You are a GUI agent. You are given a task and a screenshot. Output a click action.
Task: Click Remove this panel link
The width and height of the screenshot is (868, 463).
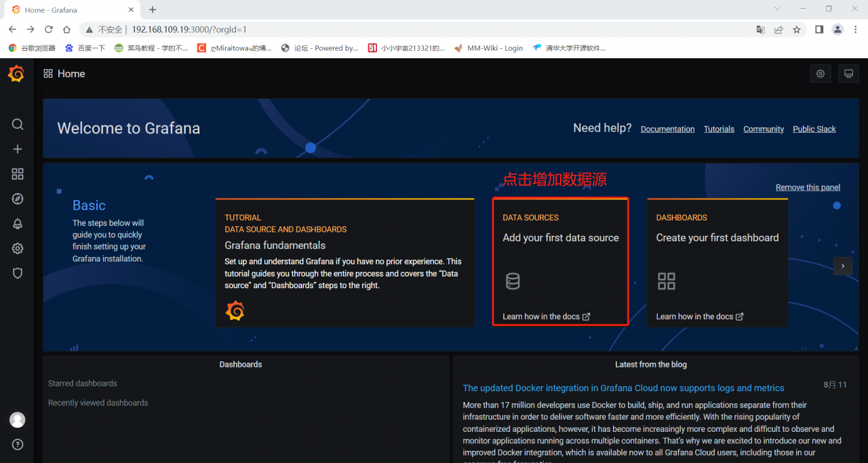pyautogui.click(x=808, y=187)
